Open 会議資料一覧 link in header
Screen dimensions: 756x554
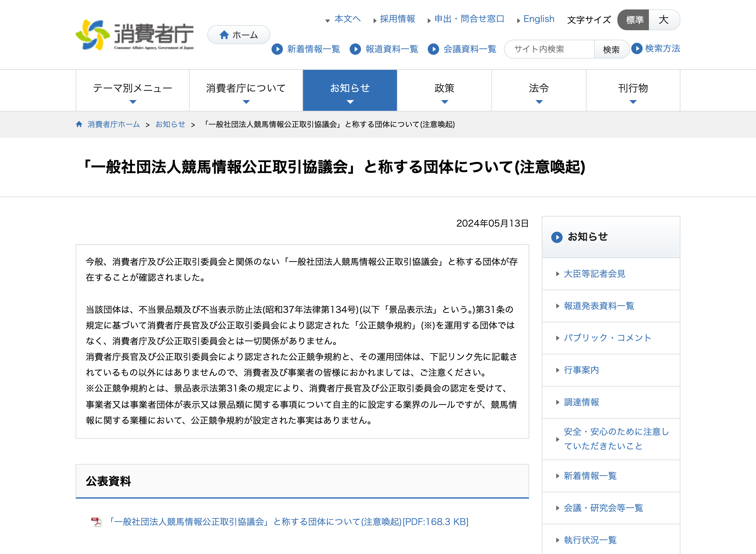470,49
